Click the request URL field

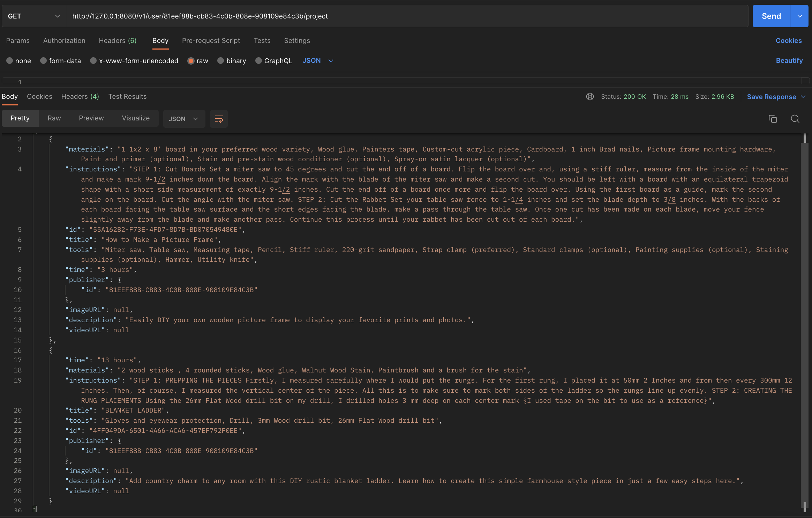click(407, 16)
